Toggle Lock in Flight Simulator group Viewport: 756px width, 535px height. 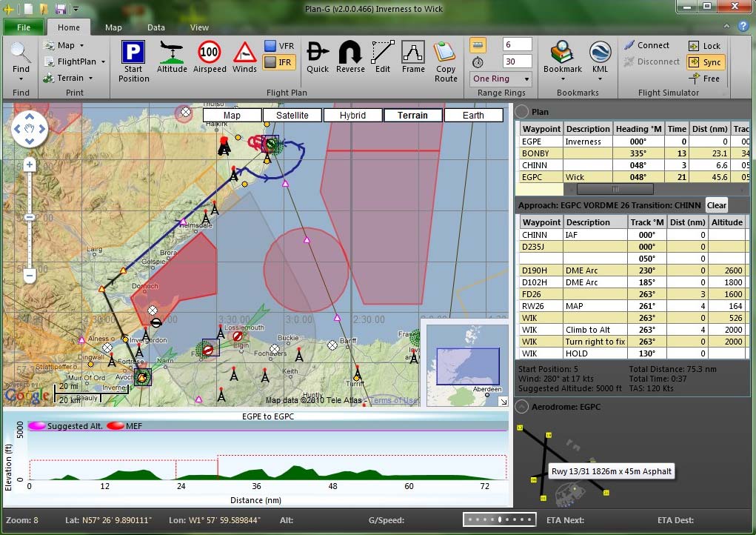point(704,46)
